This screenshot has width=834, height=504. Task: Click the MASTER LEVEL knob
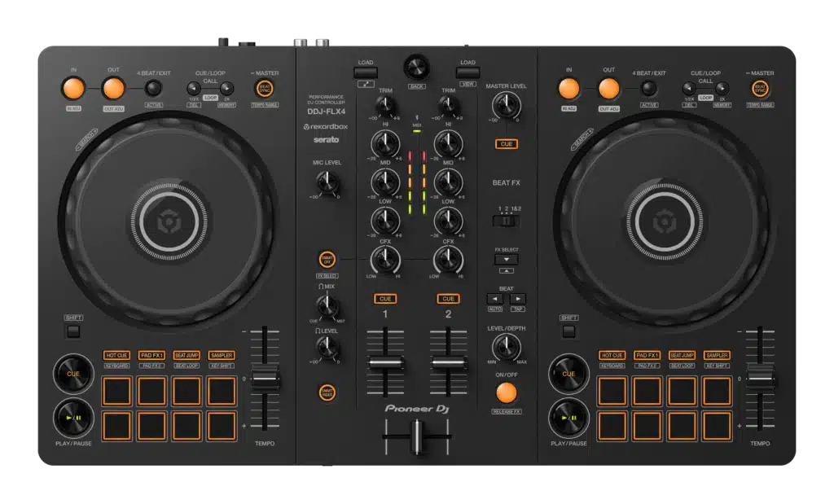pos(506,105)
